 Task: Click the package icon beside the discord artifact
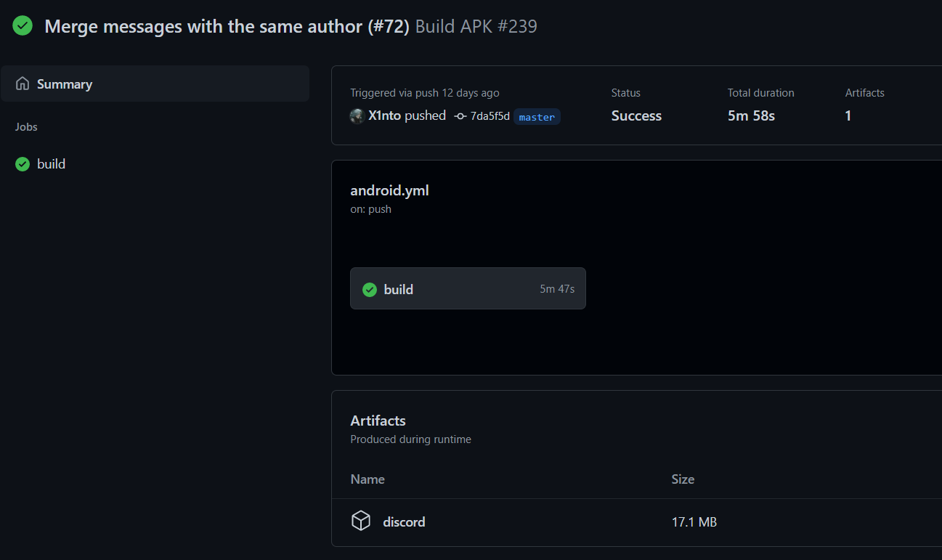click(x=361, y=521)
